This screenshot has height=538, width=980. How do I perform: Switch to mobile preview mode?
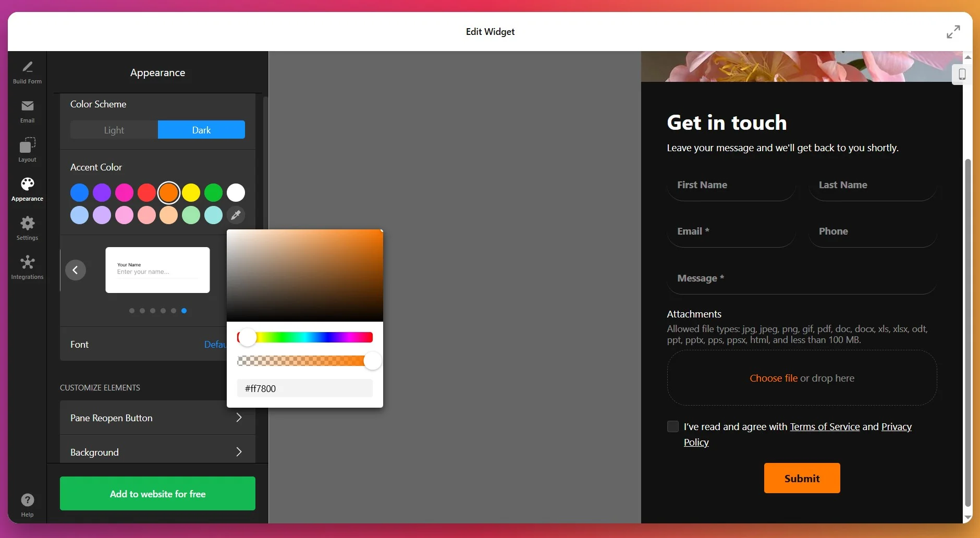962,75
